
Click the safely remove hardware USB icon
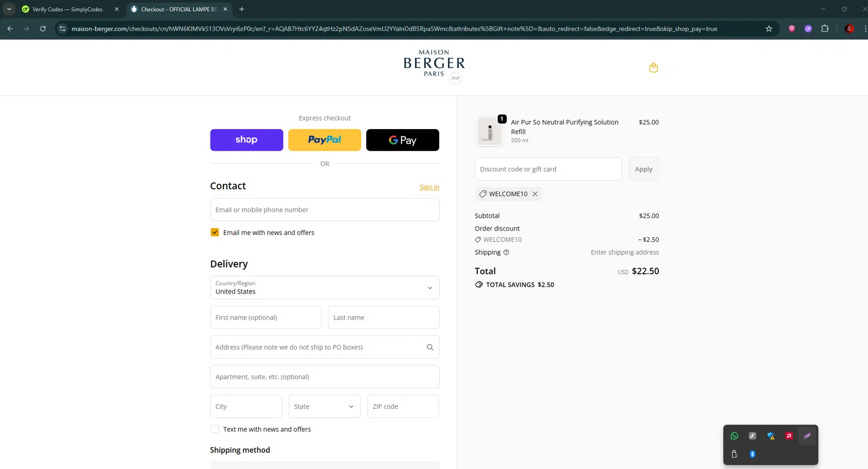pos(734,455)
